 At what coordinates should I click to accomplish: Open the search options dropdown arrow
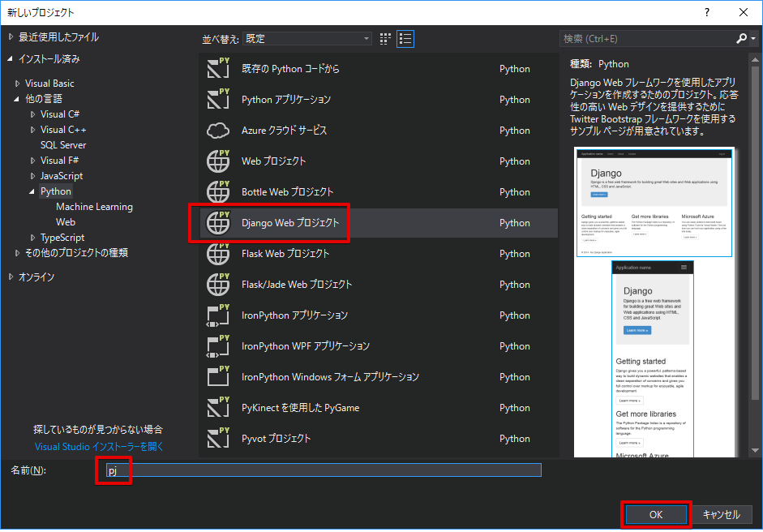(754, 38)
